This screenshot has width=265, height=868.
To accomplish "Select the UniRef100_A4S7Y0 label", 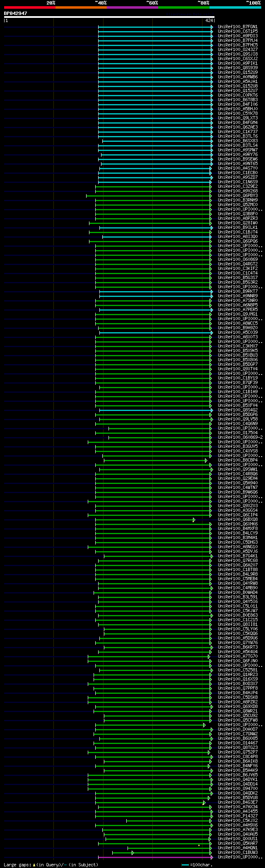I will 238,168.
